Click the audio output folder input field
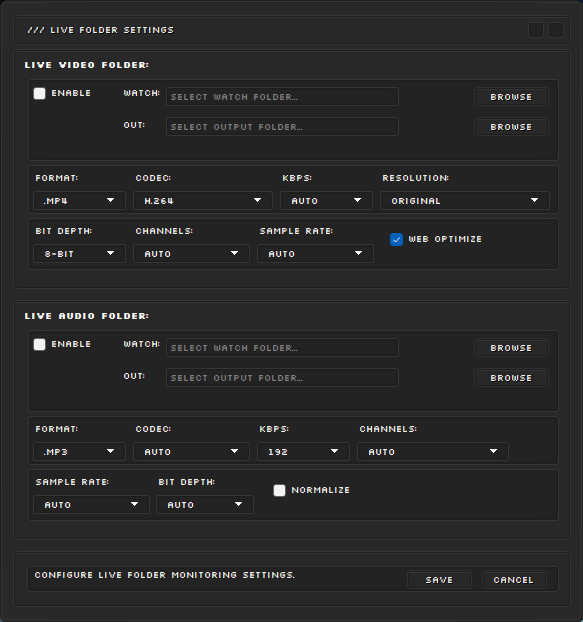583x622 pixels. pyautogui.click(x=282, y=378)
